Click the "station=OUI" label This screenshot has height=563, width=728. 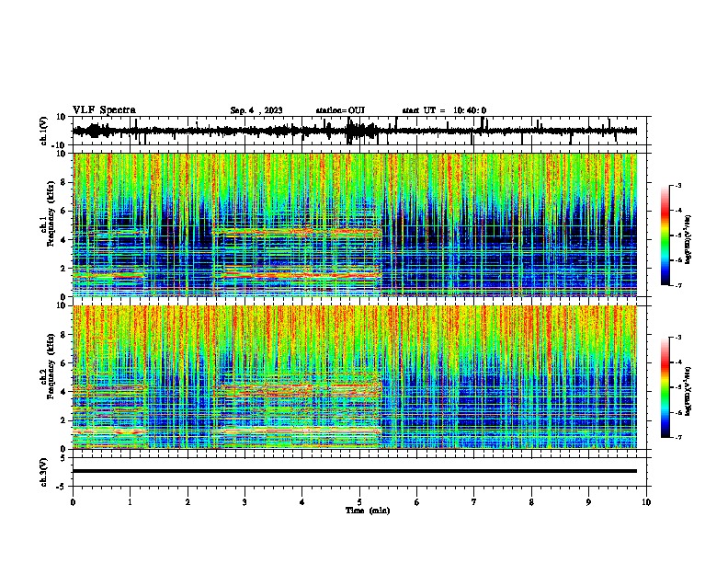[x=340, y=110]
